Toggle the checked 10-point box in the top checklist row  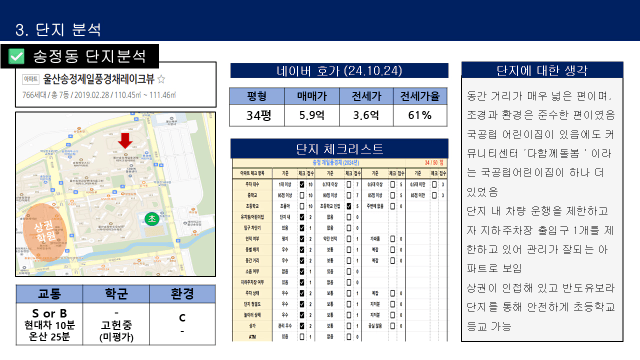(x=302, y=184)
